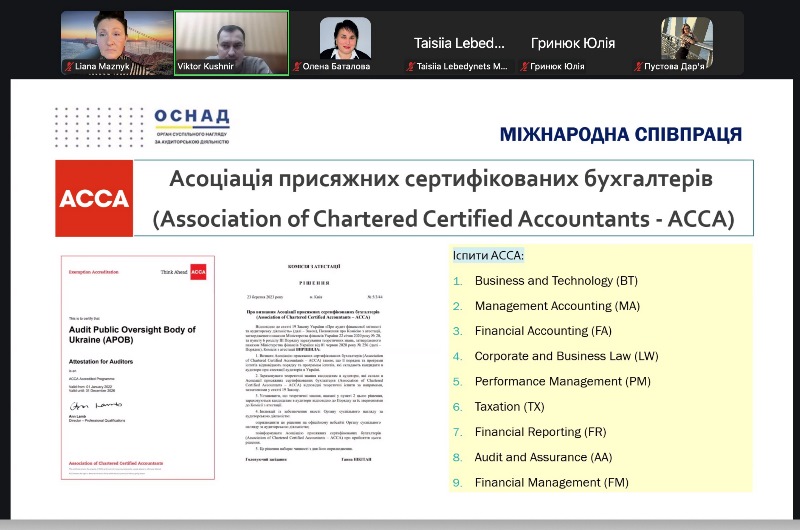This screenshot has height=530, width=800.
Task: Select Performance Management (PM) item
Action: coord(563,382)
